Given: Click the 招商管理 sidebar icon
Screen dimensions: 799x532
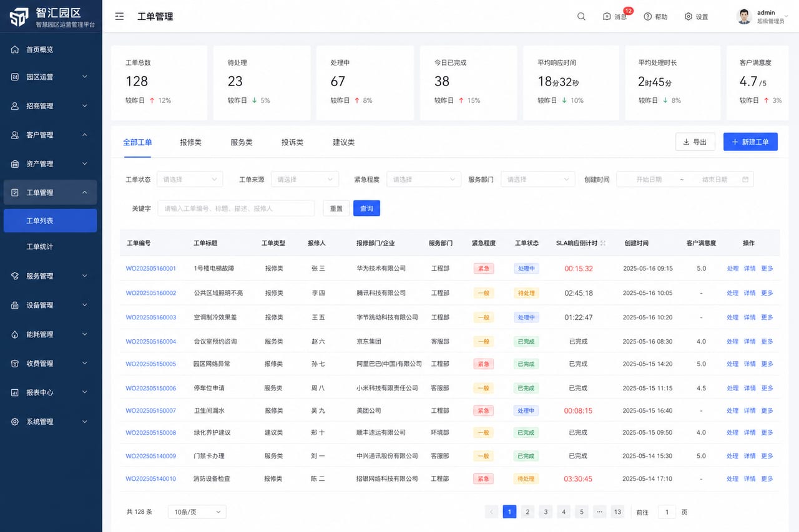Looking at the screenshot, I should (15, 106).
